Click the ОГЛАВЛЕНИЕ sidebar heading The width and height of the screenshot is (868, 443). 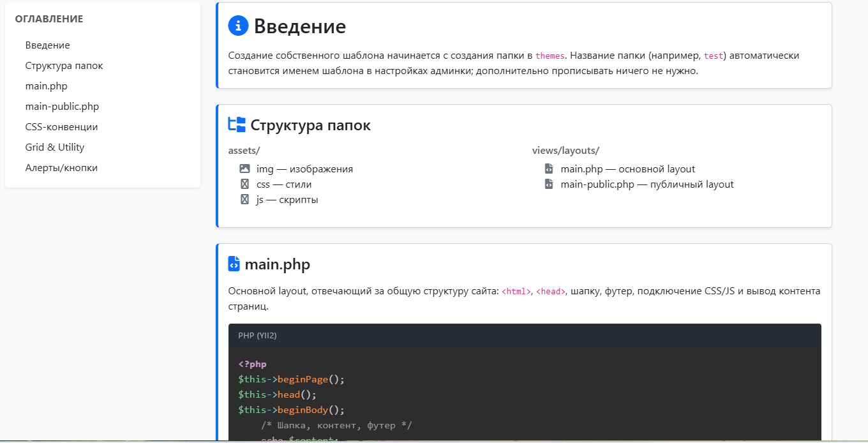(x=49, y=19)
